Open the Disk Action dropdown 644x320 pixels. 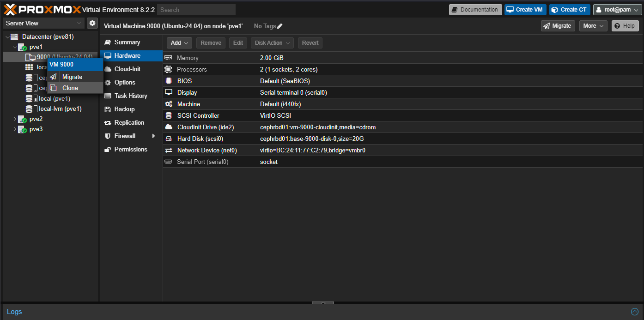click(x=273, y=43)
